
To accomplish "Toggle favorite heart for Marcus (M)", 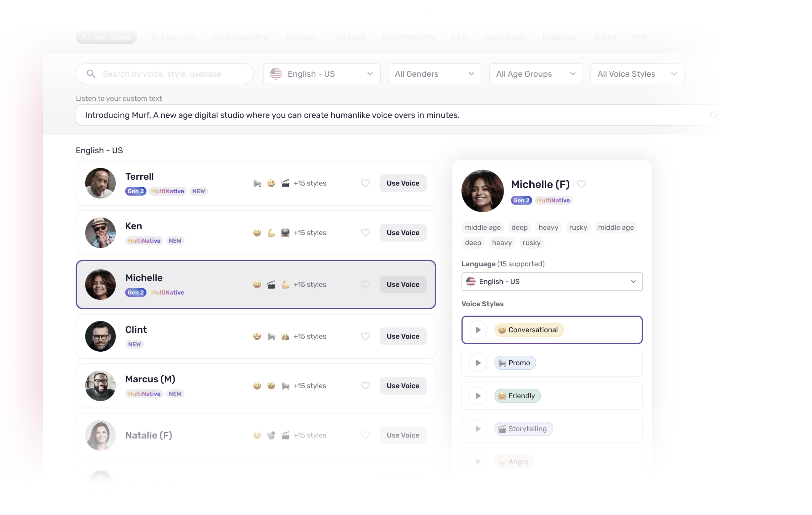I will pyautogui.click(x=365, y=386).
